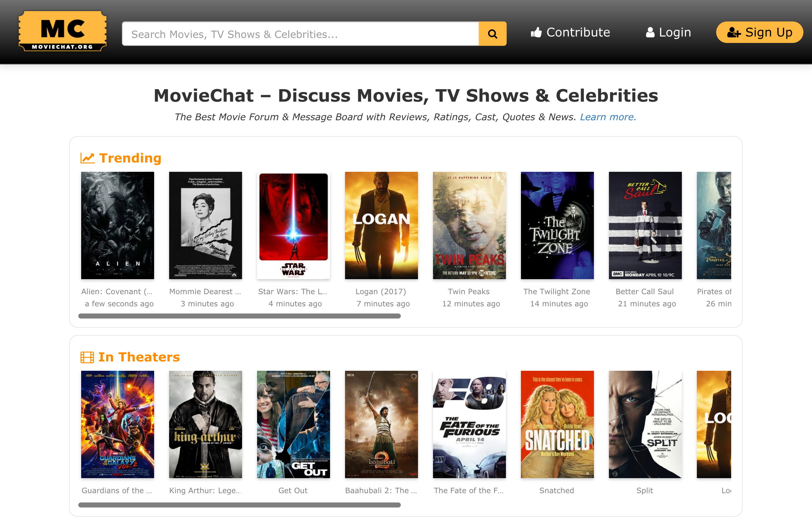The width and height of the screenshot is (812, 520).
Task: Open Guardians of the Galaxy Vol. 2 poster
Action: tap(118, 424)
